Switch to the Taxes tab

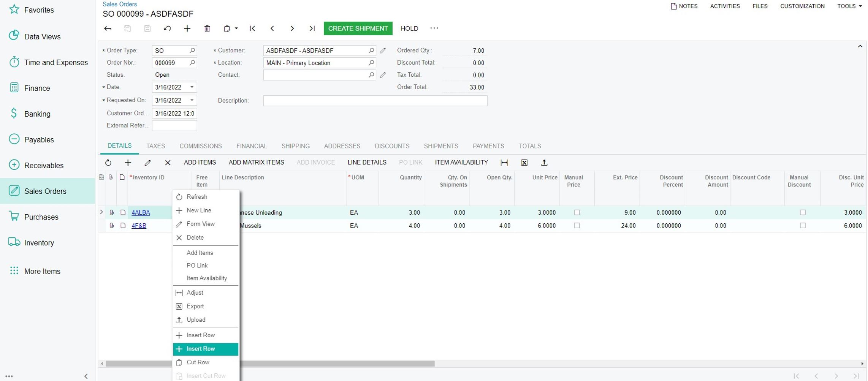[155, 146]
